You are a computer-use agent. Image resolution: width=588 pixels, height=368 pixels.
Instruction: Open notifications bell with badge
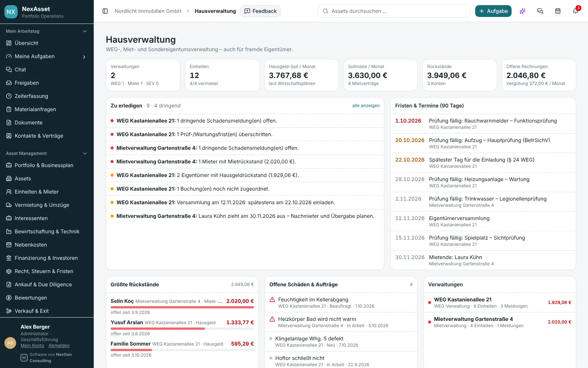tap(576, 11)
